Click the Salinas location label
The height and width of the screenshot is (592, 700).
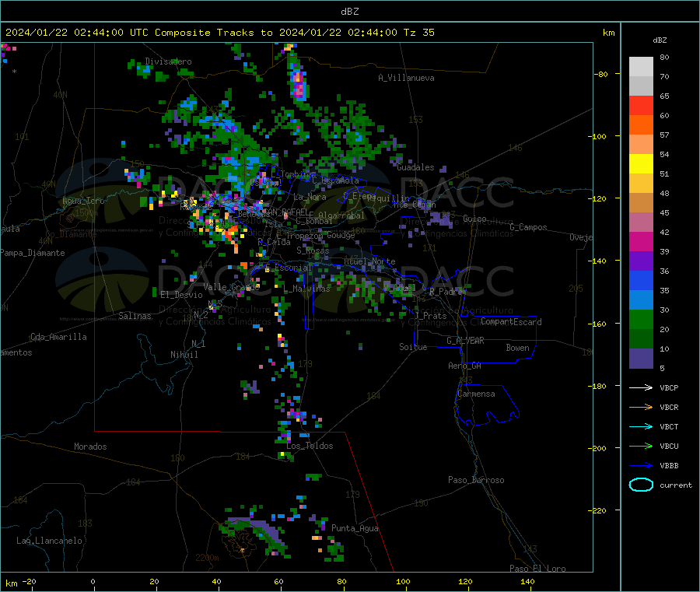coord(135,316)
